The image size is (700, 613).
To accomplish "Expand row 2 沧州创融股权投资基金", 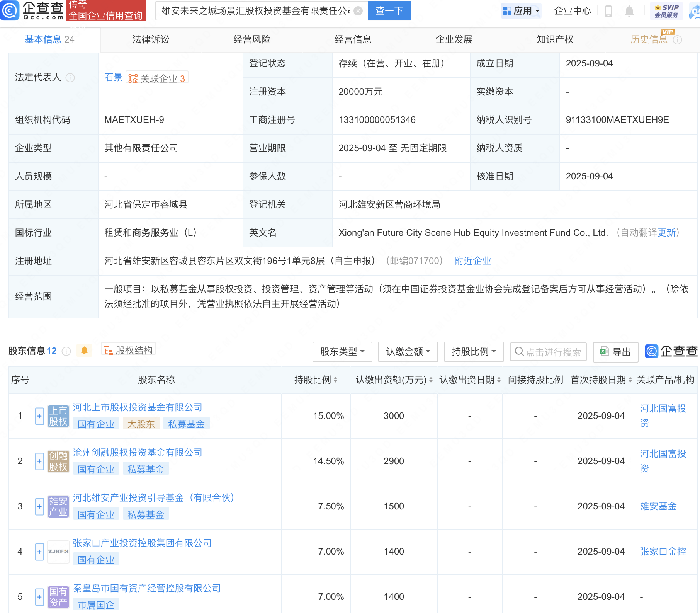I will click(x=39, y=461).
